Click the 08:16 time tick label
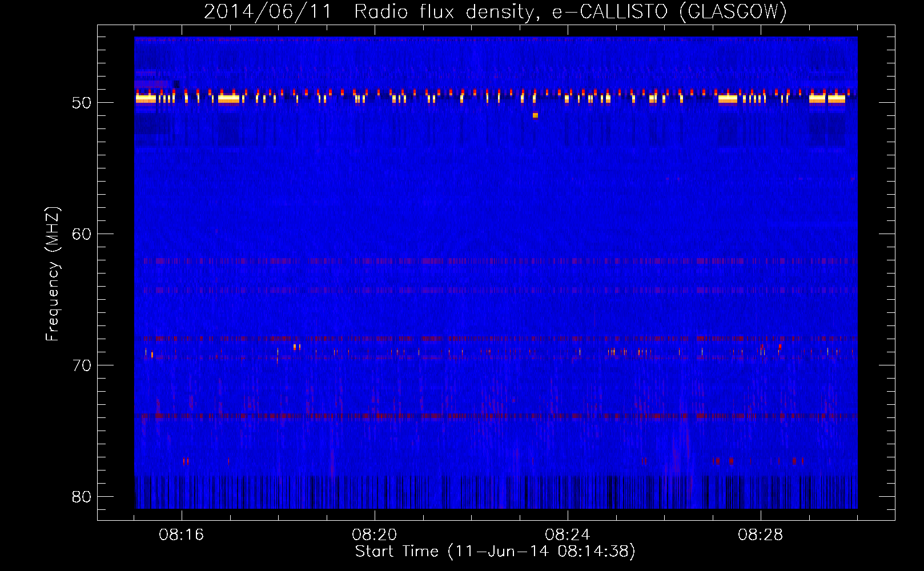 click(182, 535)
